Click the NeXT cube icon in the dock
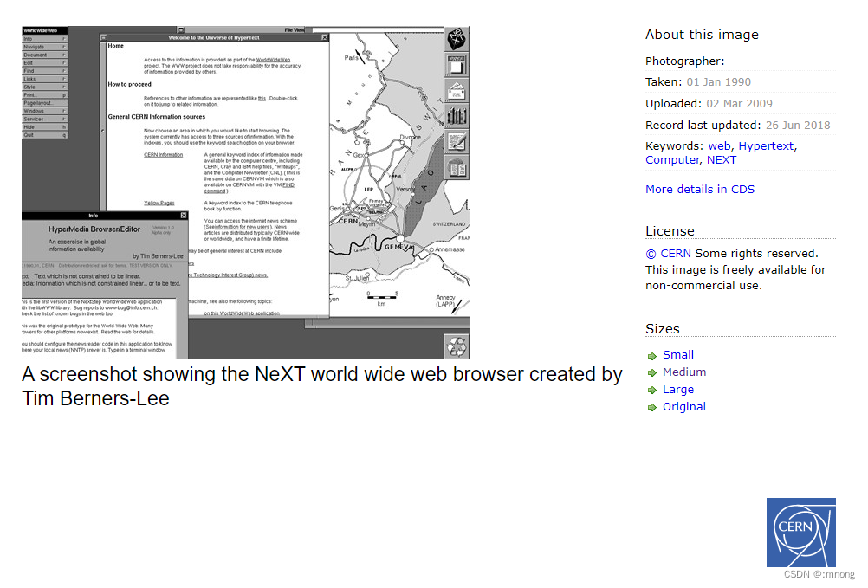 457,39
